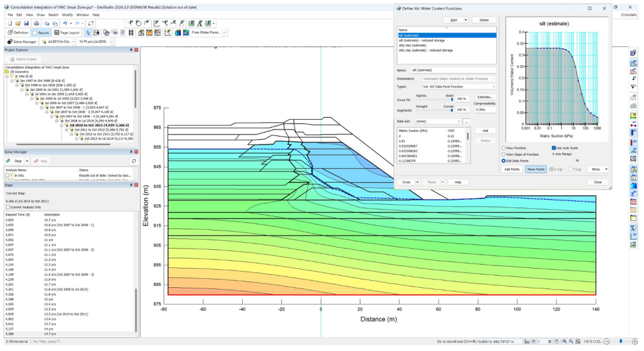Save the project with the floppy disk icon
Viewport: 644px width, 351px height.
(26, 23)
